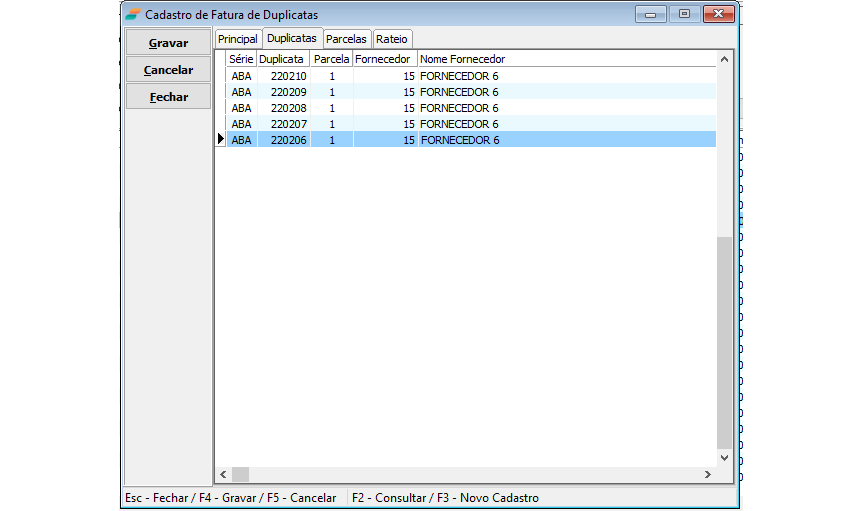Open the Duplicatas tab
Image resolution: width=862 pixels, height=511 pixels.
292,38
